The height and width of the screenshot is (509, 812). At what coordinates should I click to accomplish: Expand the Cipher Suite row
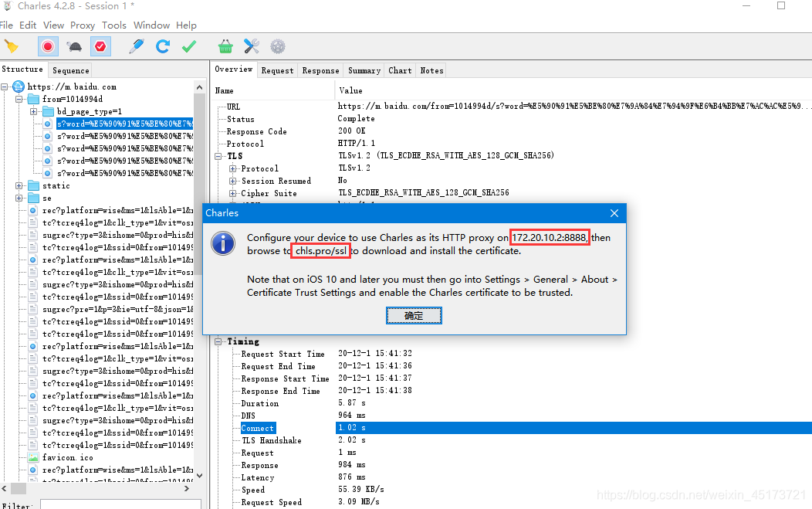pyautogui.click(x=232, y=193)
